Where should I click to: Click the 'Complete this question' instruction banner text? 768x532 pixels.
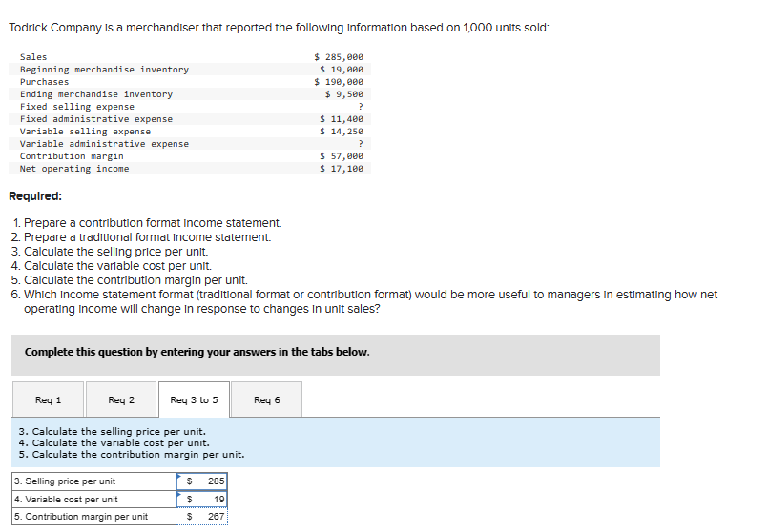(197, 352)
